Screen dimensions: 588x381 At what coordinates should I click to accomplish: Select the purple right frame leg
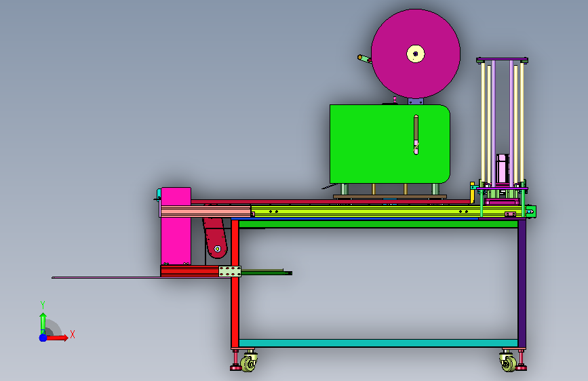pos(522,284)
